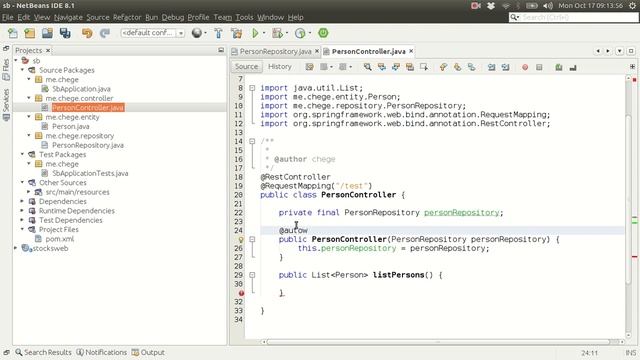The width and height of the screenshot is (640, 360).
Task: Click the Shift Line Left icon
Action: (491, 67)
